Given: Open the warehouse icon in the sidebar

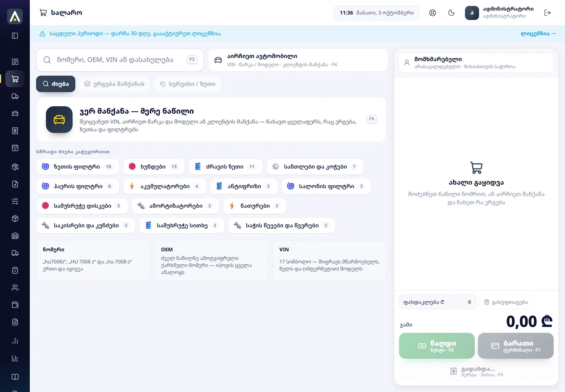Looking at the screenshot, I should [x=15, y=236].
